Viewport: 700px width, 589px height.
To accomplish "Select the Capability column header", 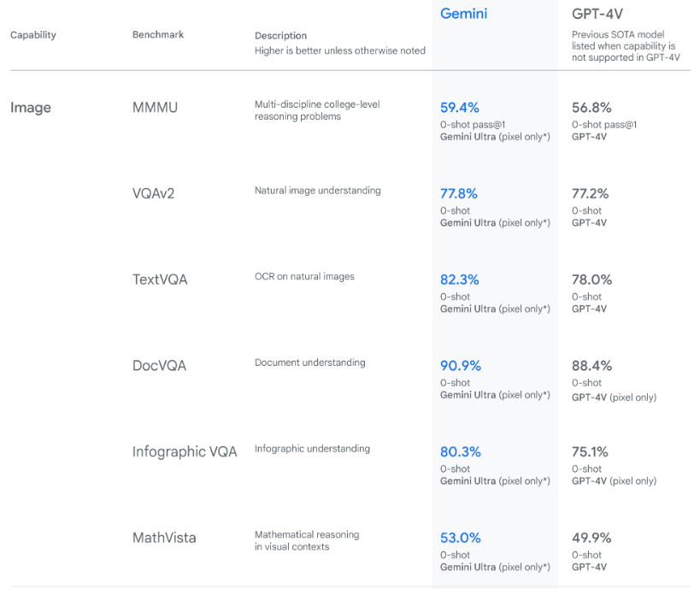I will [33, 35].
